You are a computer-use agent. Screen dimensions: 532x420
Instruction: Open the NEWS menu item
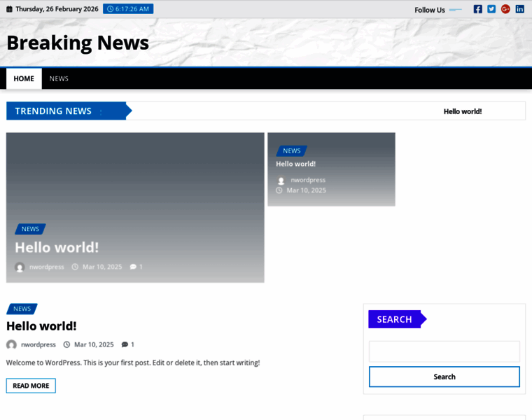click(x=59, y=78)
